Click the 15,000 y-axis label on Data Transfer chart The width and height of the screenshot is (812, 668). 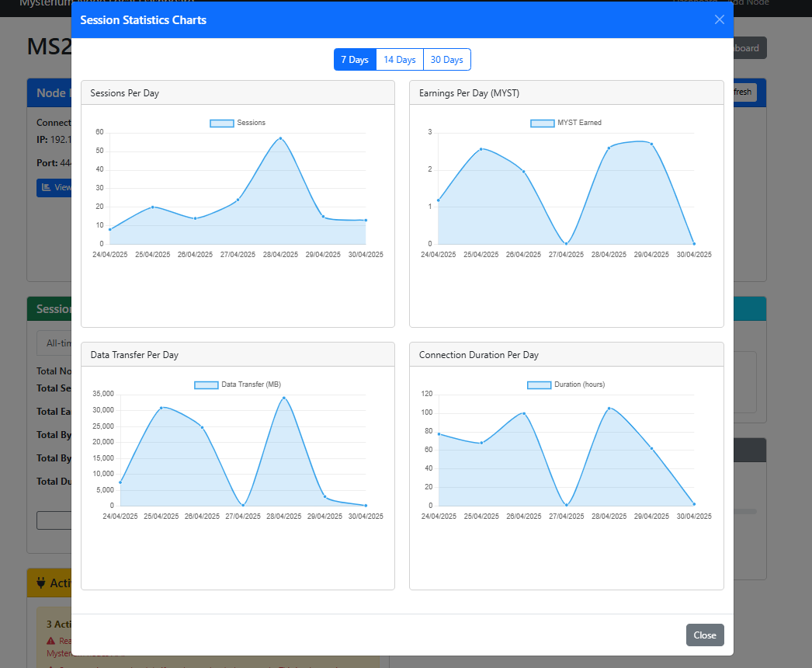point(103,458)
